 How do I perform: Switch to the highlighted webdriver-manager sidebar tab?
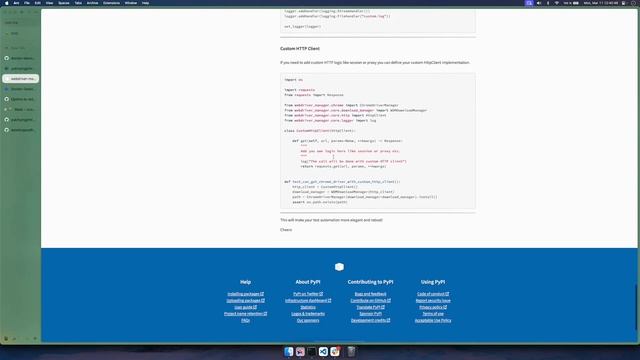20,78
